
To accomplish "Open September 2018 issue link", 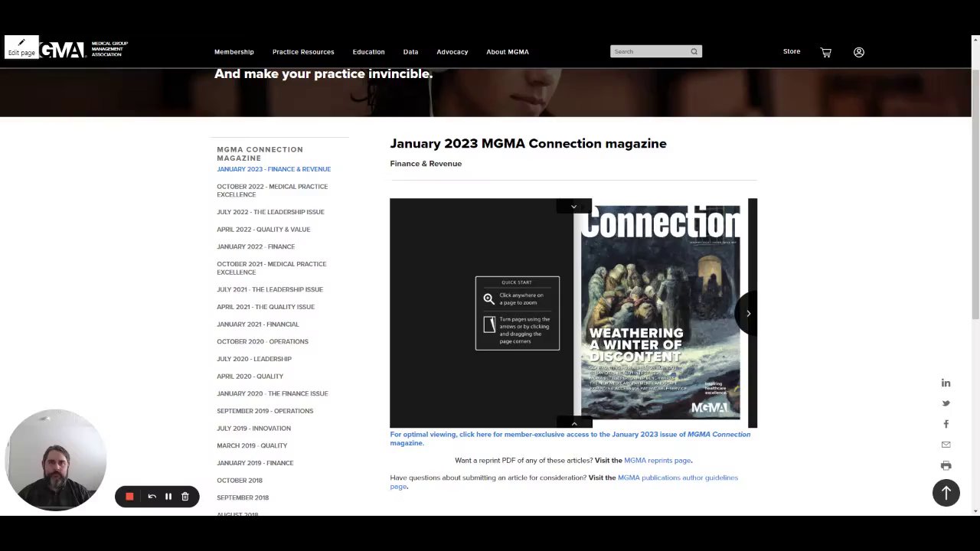I will [243, 497].
